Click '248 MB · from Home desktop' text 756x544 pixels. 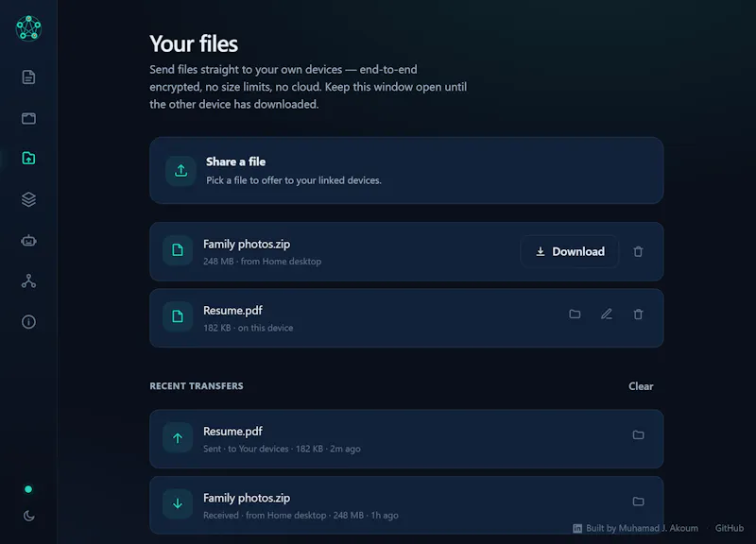[263, 262]
